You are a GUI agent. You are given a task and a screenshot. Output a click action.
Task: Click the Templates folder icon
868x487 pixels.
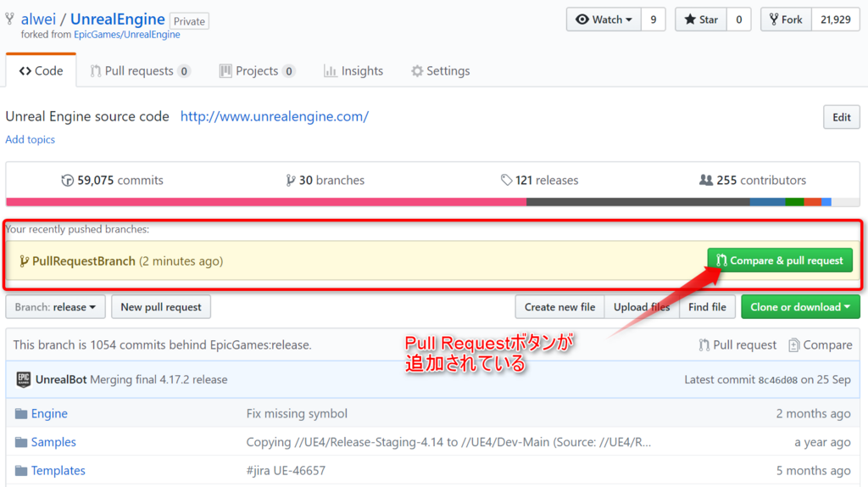pyautogui.click(x=21, y=470)
